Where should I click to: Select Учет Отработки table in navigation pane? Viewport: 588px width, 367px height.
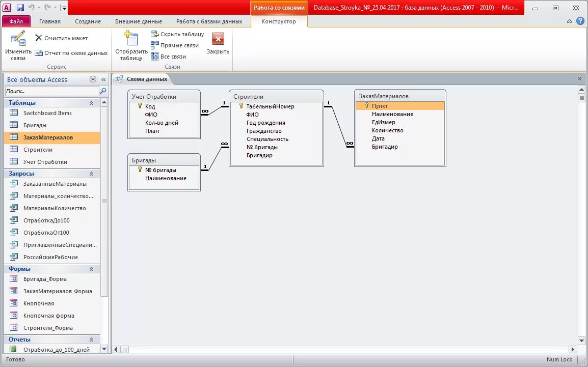(x=52, y=162)
